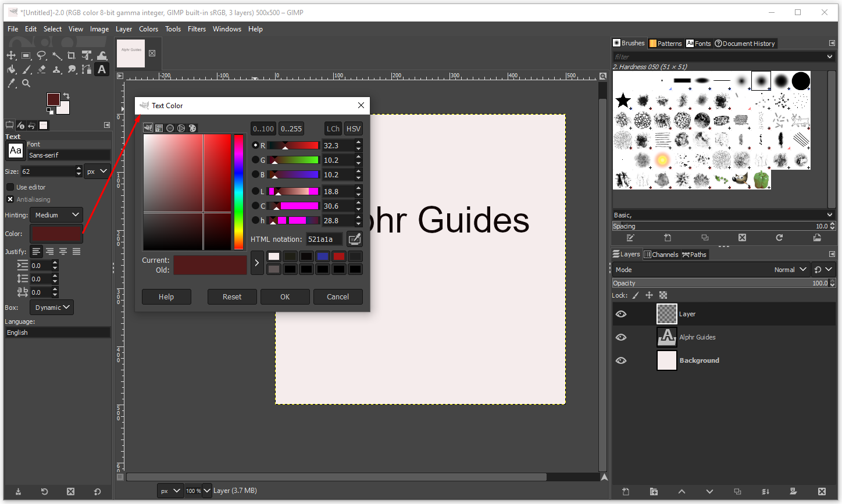Click the HTML notation input field
The width and height of the screenshot is (842, 504).
[324, 239]
